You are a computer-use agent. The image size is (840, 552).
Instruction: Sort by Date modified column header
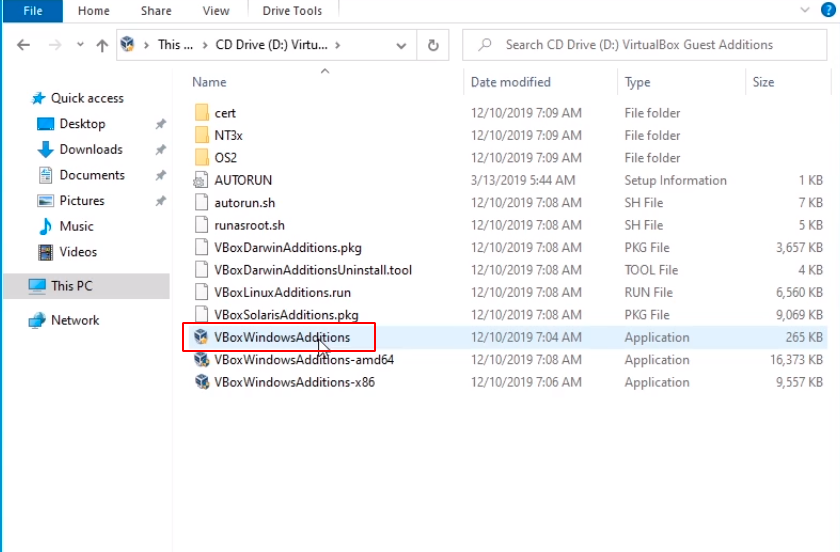click(x=511, y=82)
